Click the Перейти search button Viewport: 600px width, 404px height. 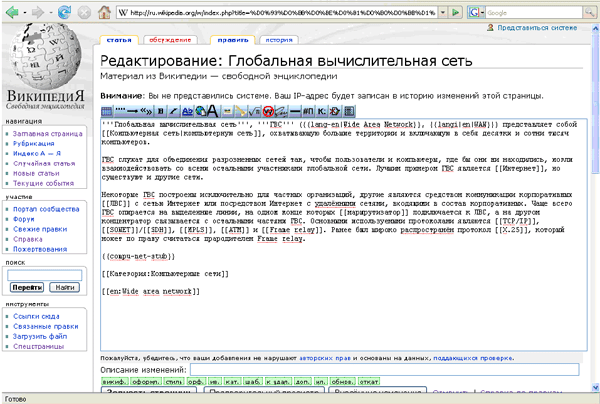click(27, 287)
